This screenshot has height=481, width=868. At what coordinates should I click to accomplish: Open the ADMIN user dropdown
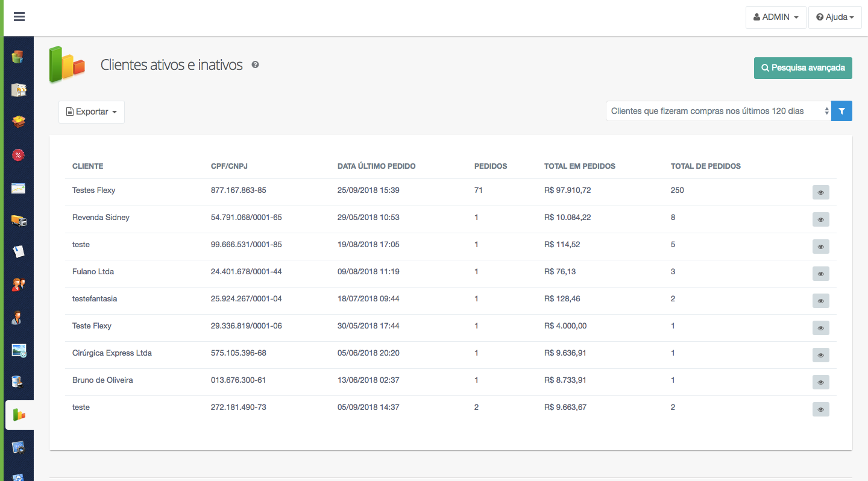tap(776, 17)
